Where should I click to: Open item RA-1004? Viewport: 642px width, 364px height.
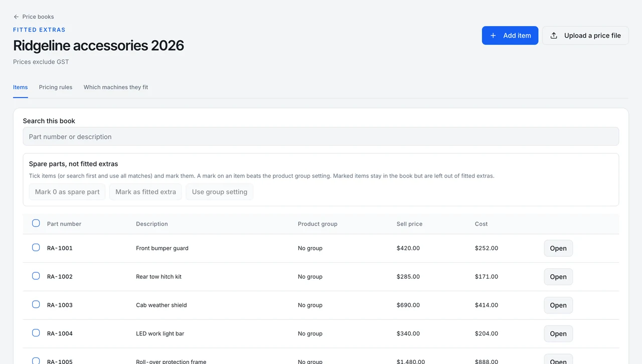[x=558, y=334]
